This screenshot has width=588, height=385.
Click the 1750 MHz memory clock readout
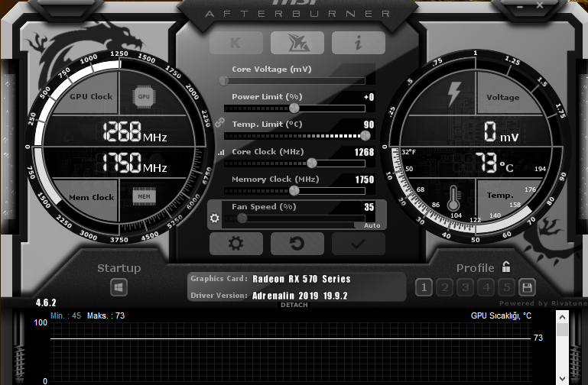[x=135, y=163]
